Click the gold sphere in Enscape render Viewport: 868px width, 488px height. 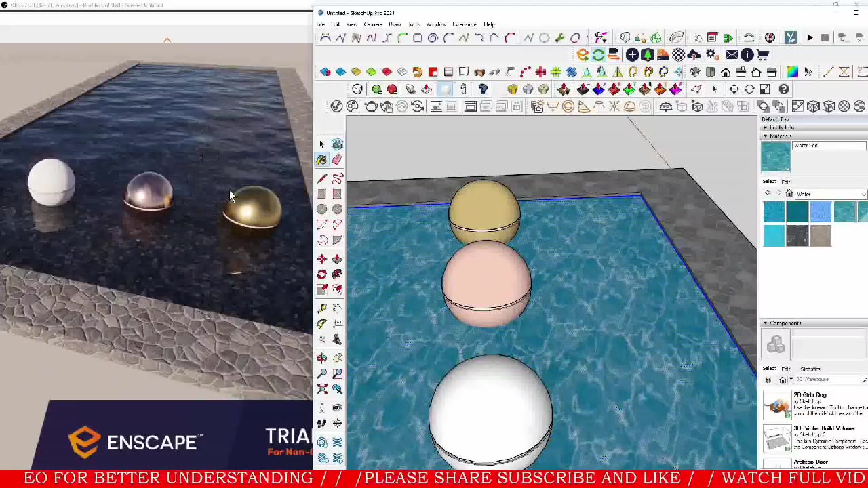[x=252, y=207]
